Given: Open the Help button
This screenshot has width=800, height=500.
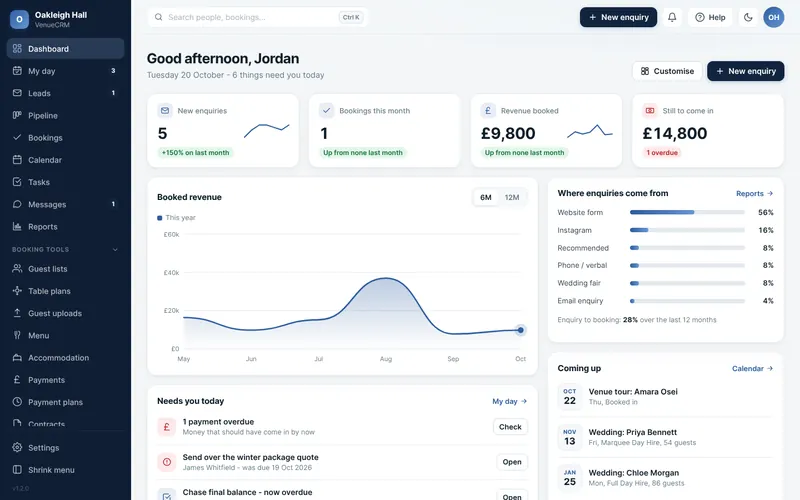Looking at the screenshot, I should pos(710,17).
